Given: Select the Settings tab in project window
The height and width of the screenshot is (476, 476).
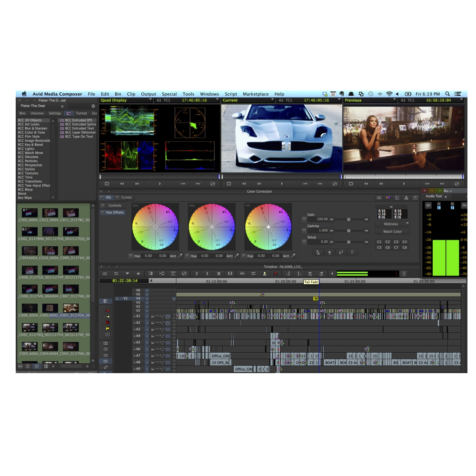Looking at the screenshot, I should pyautogui.click(x=55, y=113).
